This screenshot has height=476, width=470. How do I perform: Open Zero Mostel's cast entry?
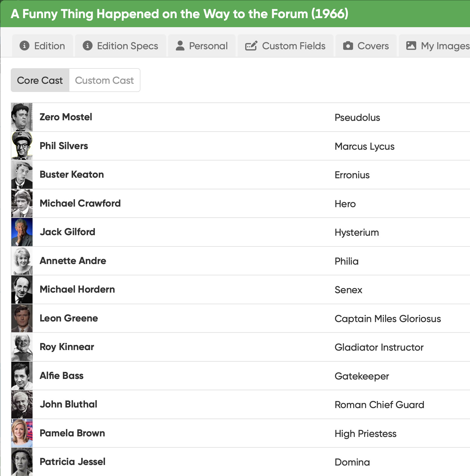click(x=240, y=117)
